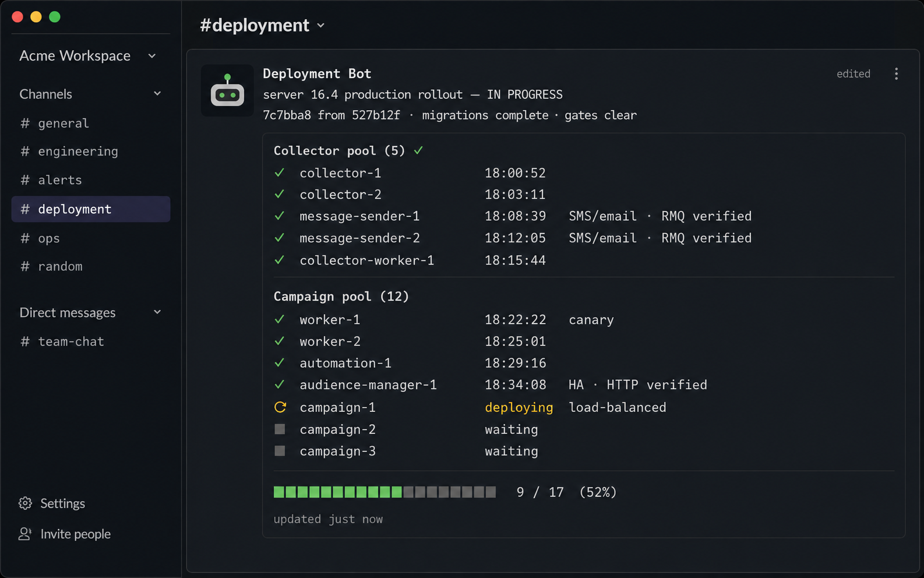Screen dimensions: 924x578
Task: Click the gray waiting square for campaign-2
Action: [280, 429]
